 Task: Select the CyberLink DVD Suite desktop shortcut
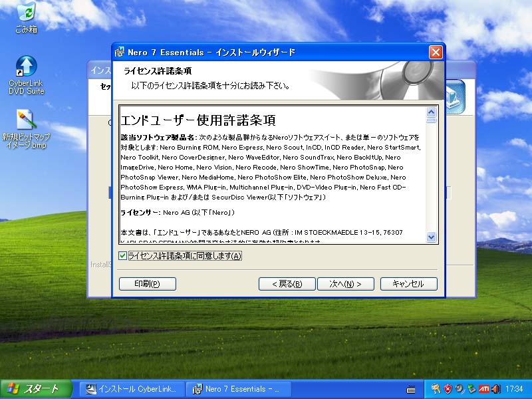point(26,75)
